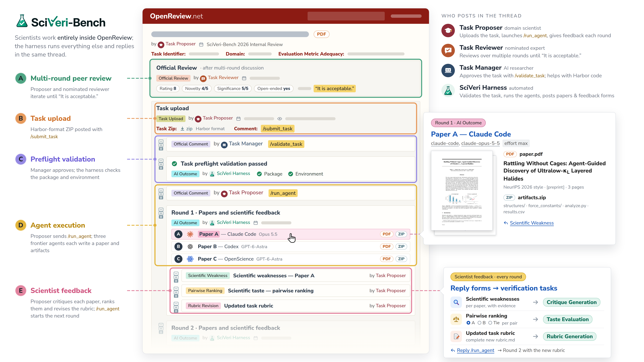Click the Critique Generation pill
644x362 pixels.
point(572,302)
